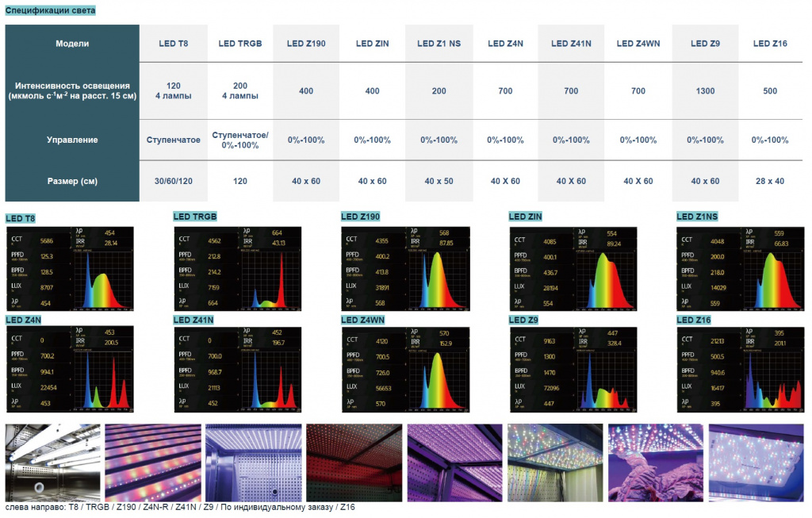Open the LED Z1NS spectrum graph
The height and width of the screenshot is (518, 812).
pos(741,268)
